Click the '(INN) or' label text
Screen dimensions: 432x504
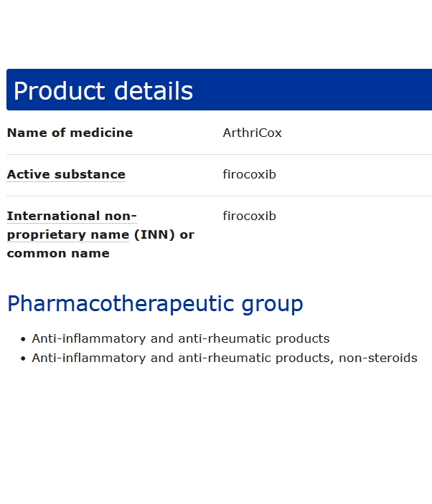click(x=164, y=235)
